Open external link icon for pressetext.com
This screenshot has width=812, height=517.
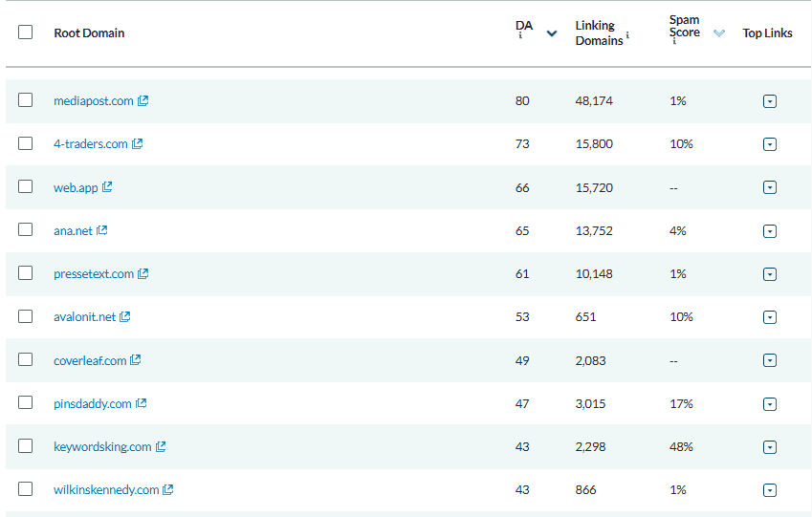click(143, 273)
